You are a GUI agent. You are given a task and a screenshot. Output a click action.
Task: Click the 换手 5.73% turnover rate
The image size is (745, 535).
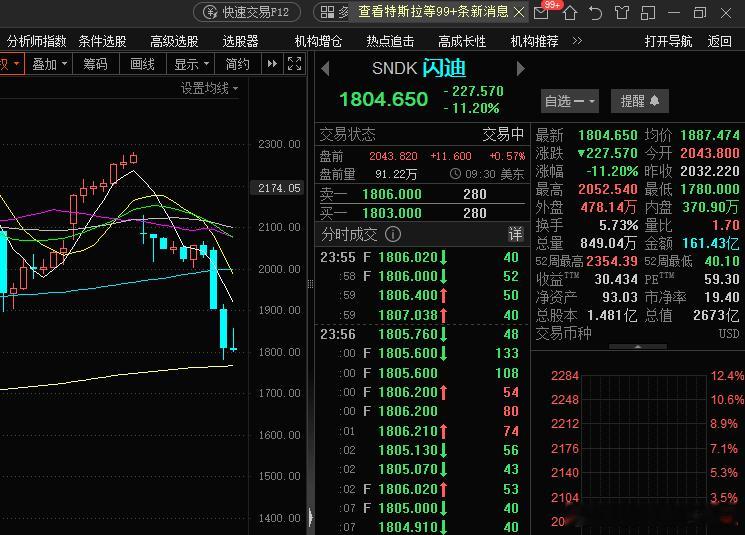[618, 225]
